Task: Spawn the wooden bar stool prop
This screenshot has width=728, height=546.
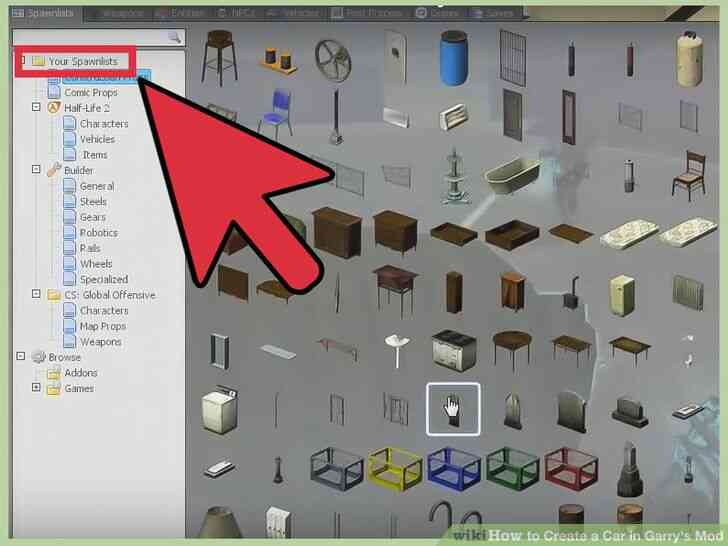Action: (x=219, y=58)
